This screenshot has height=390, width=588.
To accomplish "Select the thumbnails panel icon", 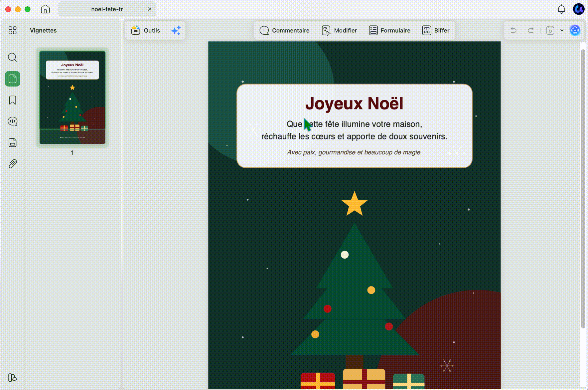I will pyautogui.click(x=12, y=79).
